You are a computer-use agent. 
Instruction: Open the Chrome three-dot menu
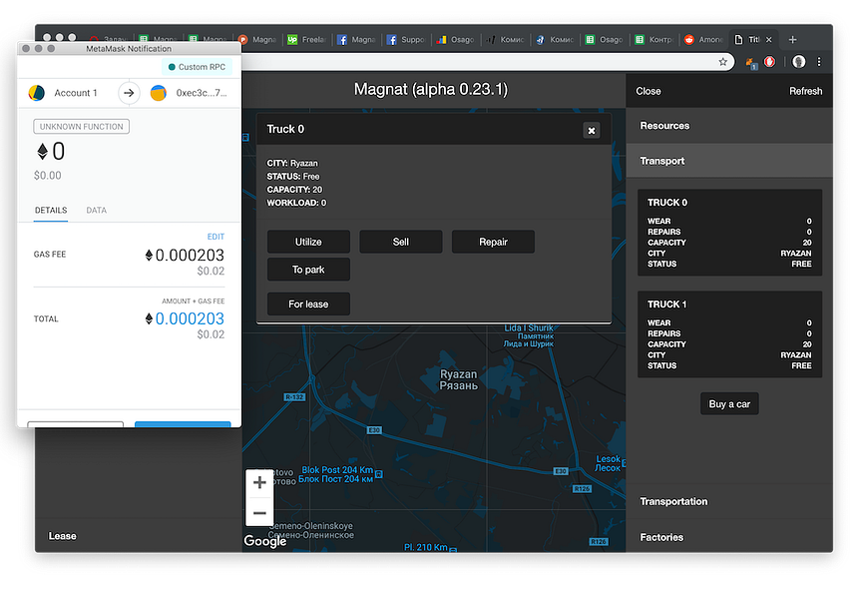[x=819, y=62]
